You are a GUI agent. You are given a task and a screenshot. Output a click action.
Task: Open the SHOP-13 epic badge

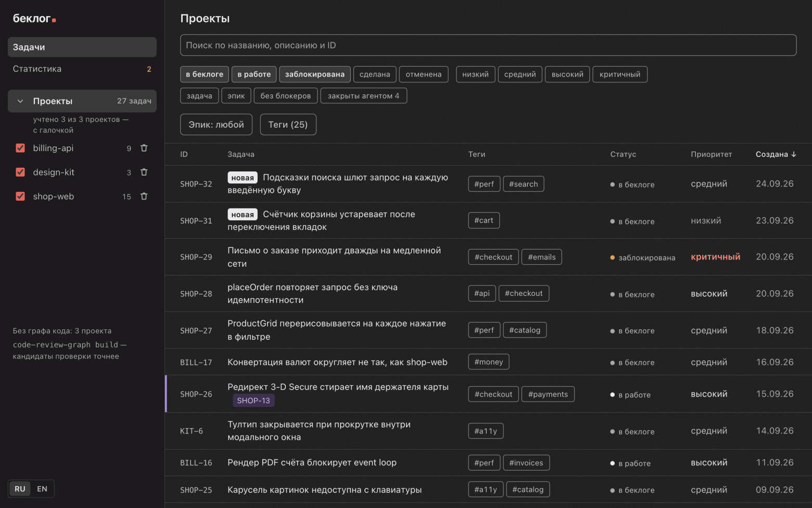pos(253,401)
